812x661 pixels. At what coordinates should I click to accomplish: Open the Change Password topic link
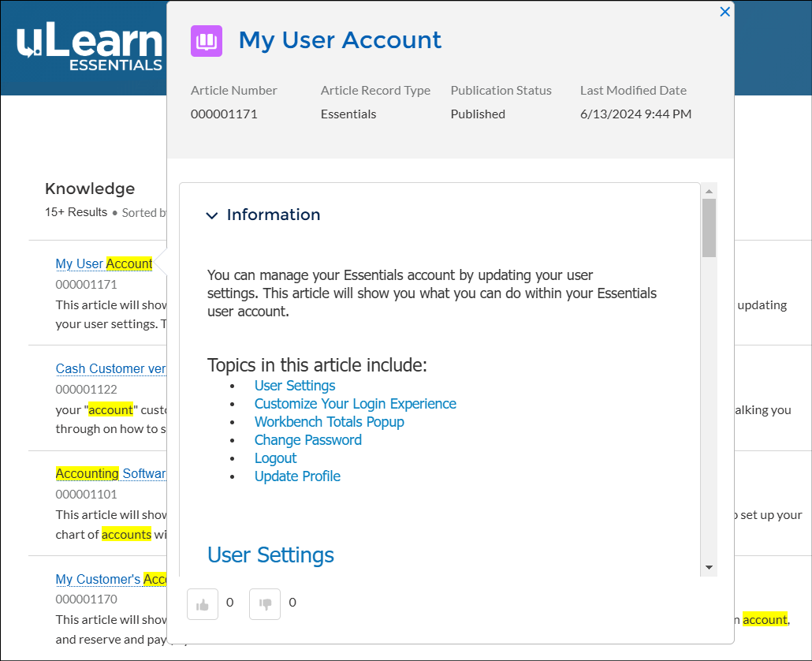point(307,440)
